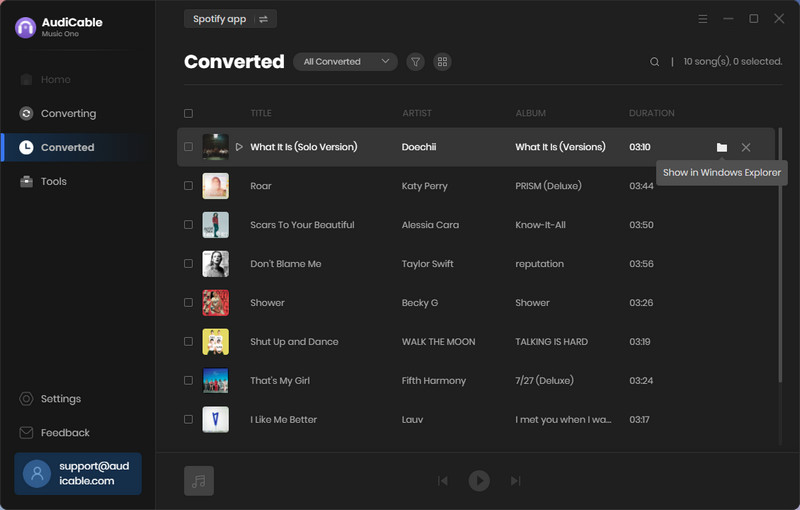Click the AudiCable logo icon
Screen dimensions: 800x510
tap(25, 28)
